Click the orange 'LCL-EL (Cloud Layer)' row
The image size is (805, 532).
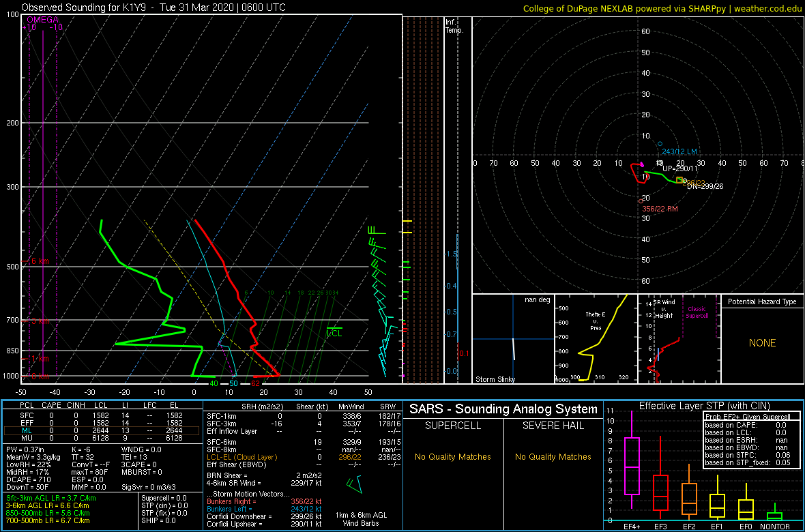pos(303,457)
